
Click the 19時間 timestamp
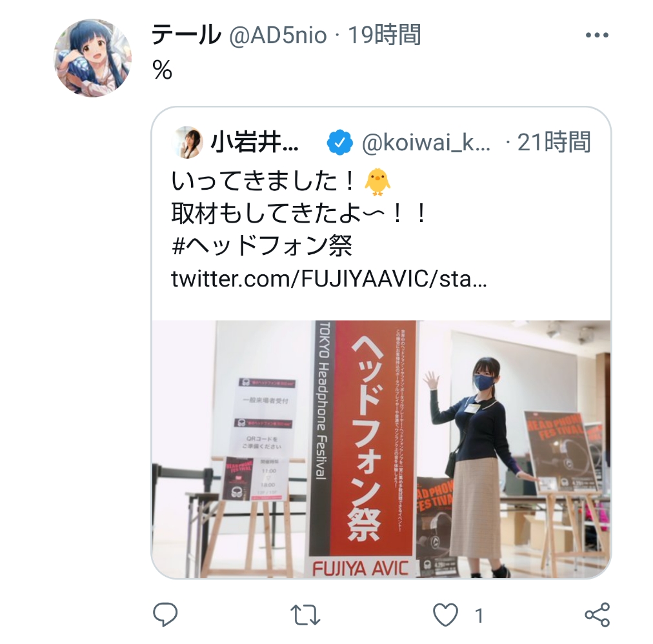(384, 35)
